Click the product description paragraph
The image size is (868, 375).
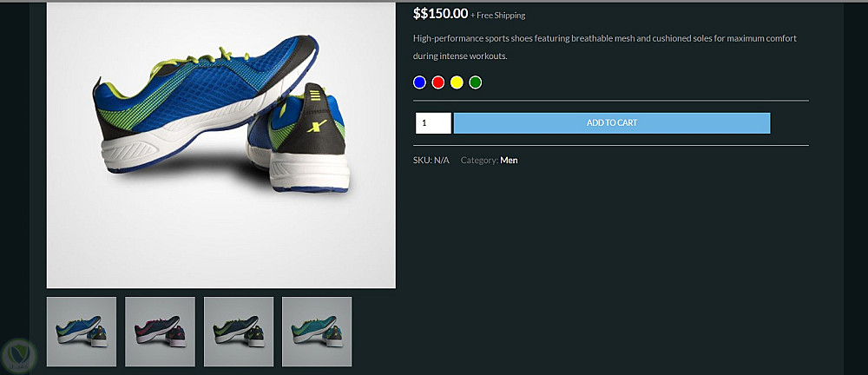(x=605, y=47)
